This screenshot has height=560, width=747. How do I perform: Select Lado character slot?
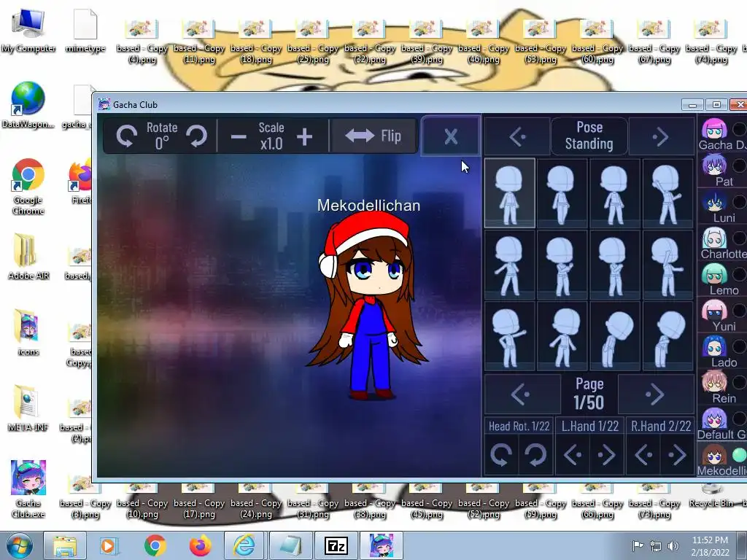coord(721,351)
